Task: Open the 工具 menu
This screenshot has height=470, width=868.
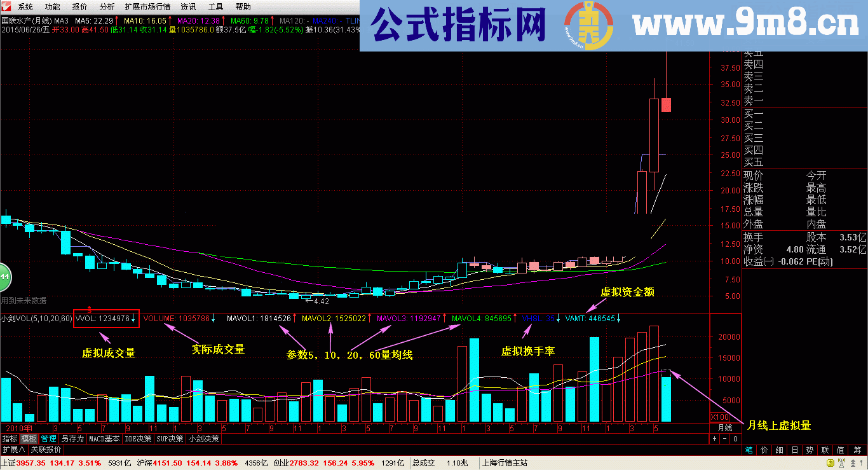Action: (217, 7)
